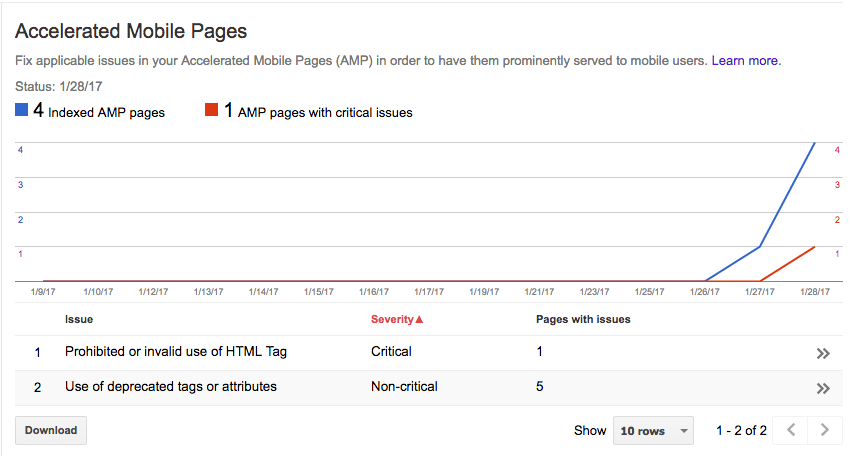Expand details for Prohibited HTML Tag row

click(x=823, y=353)
